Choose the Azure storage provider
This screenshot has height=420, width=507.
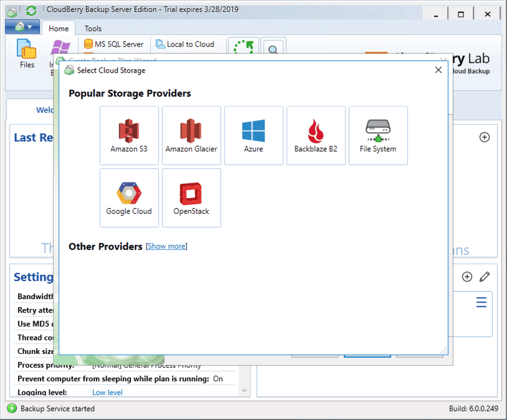253,135
